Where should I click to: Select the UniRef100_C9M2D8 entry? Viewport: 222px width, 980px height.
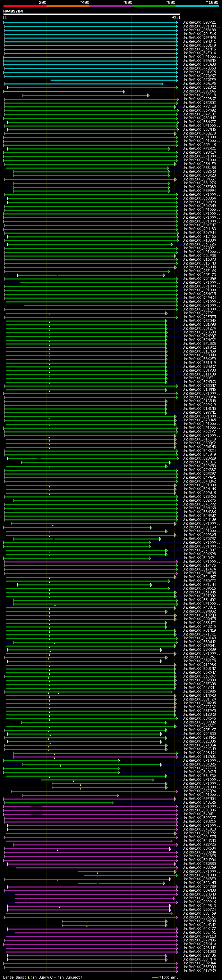coord(199,921)
